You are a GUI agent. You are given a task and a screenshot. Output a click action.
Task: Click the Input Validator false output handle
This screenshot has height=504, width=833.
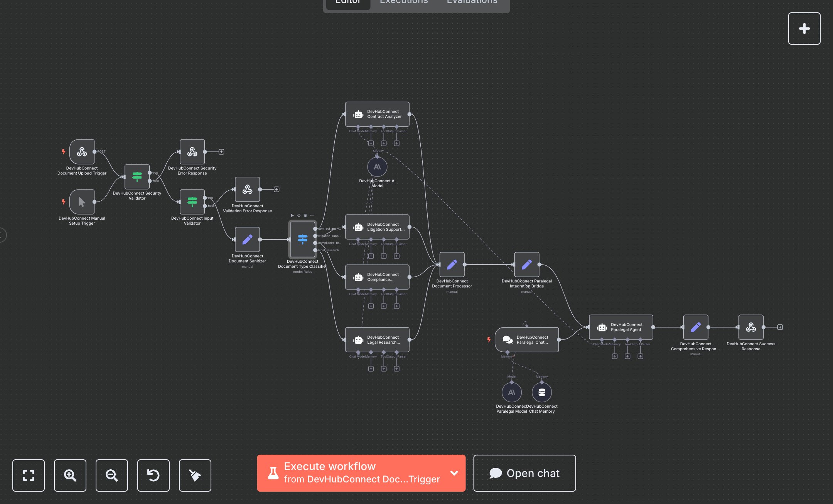(x=205, y=206)
